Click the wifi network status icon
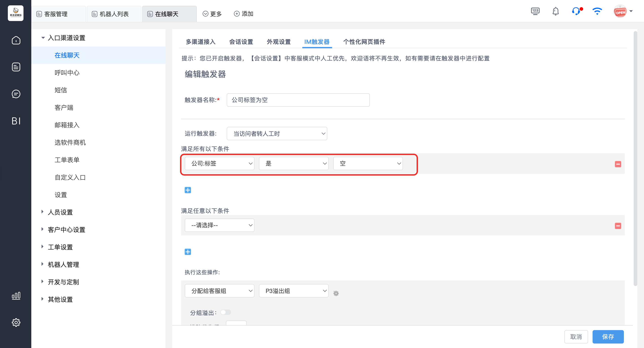Viewport: 644px width, 348px height. [597, 11]
